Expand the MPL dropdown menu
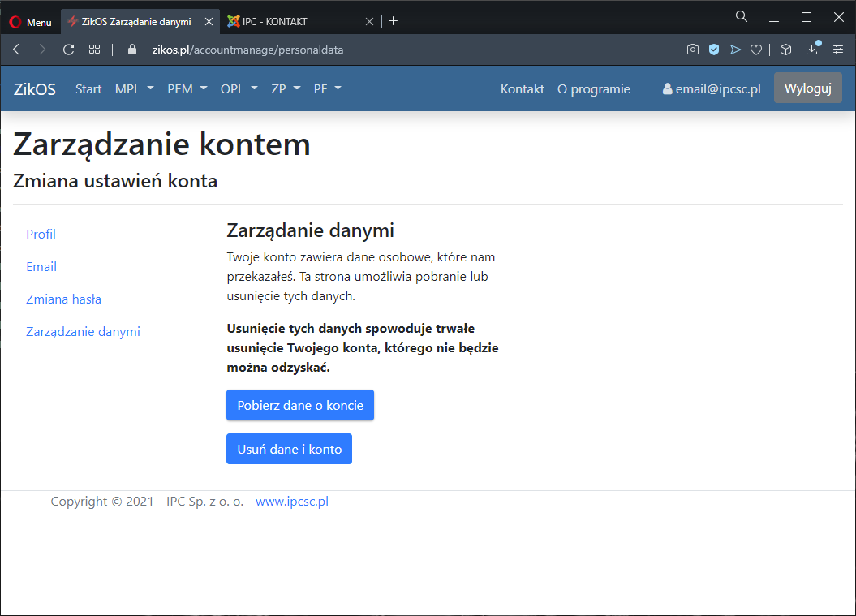856x616 pixels. pos(135,89)
